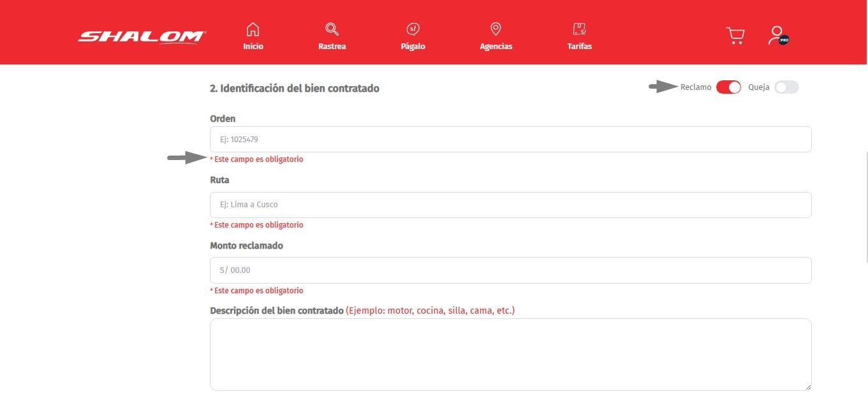Open the shopping cart
868x403 pixels.
735,36
